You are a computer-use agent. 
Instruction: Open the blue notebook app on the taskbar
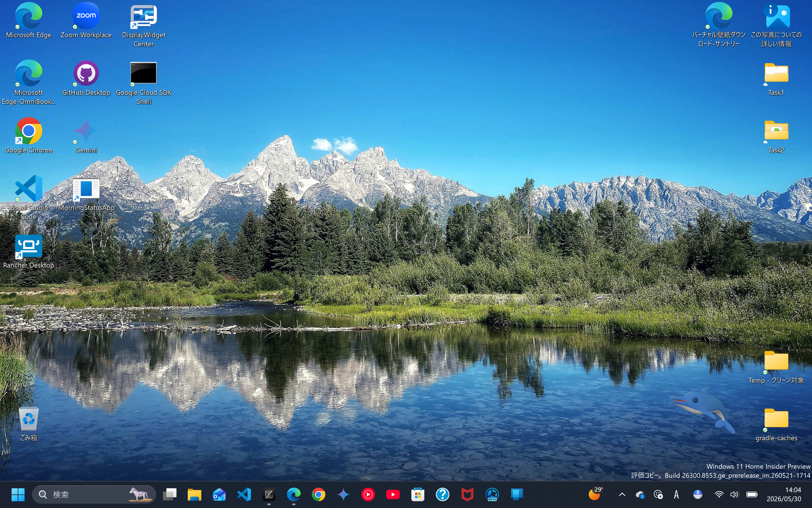(517, 494)
